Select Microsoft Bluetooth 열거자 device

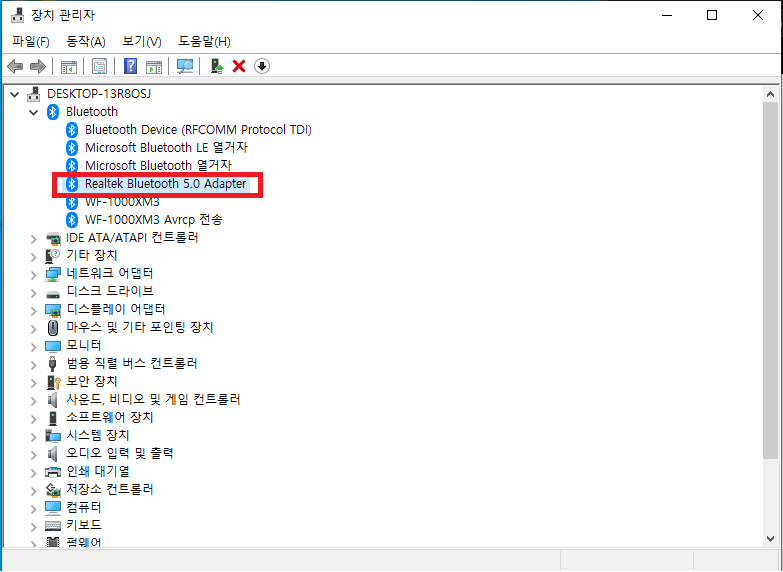pyautogui.click(x=158, y=165)
